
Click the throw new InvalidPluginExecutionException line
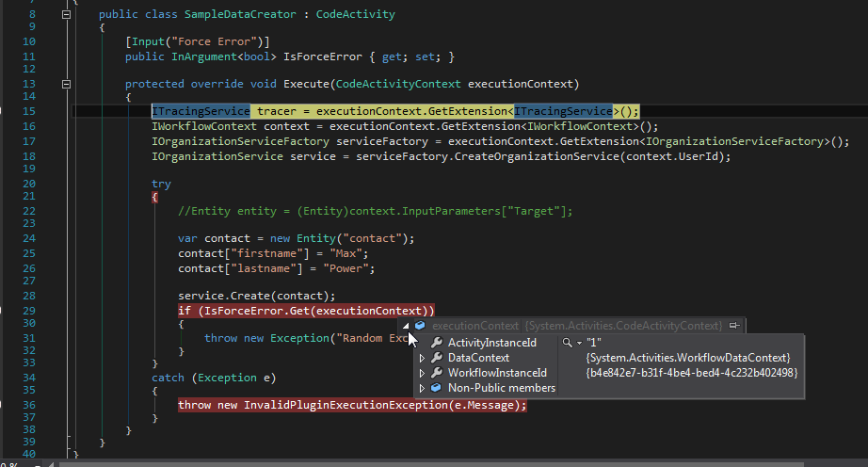(x=352, y=405)
